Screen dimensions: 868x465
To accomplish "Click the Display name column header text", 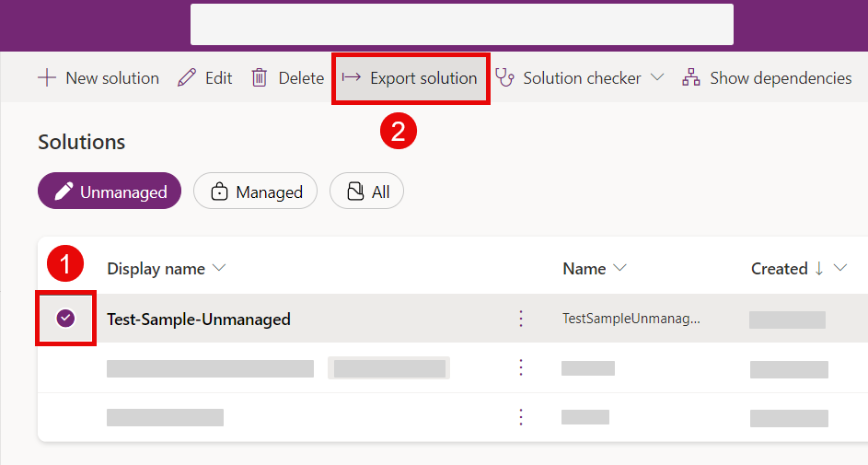I will point(156,269).
